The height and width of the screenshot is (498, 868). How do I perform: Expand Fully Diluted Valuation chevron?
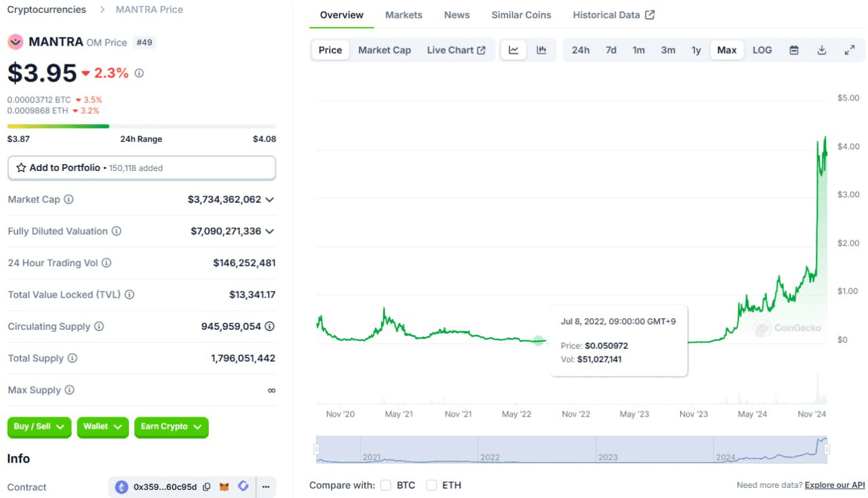270,231
